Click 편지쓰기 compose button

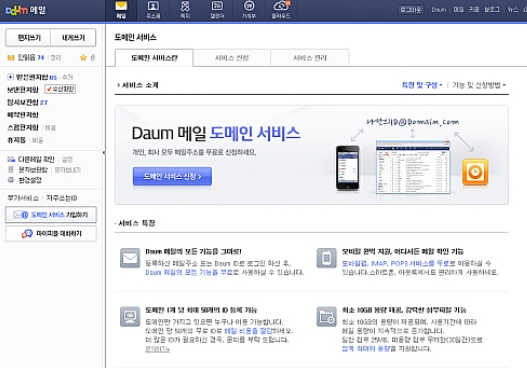click(28, 38)
